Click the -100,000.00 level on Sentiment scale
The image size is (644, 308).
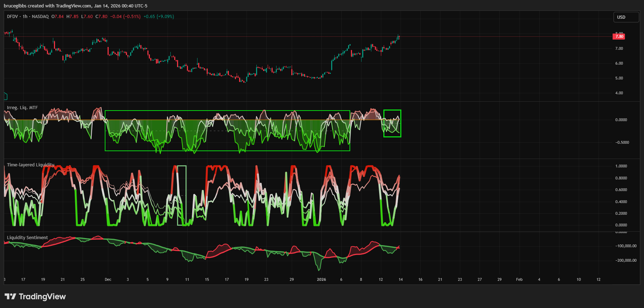pos(626,246)
